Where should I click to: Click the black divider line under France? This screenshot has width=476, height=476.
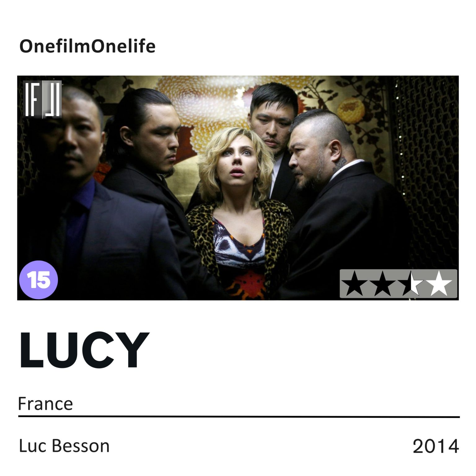(239, 417)
